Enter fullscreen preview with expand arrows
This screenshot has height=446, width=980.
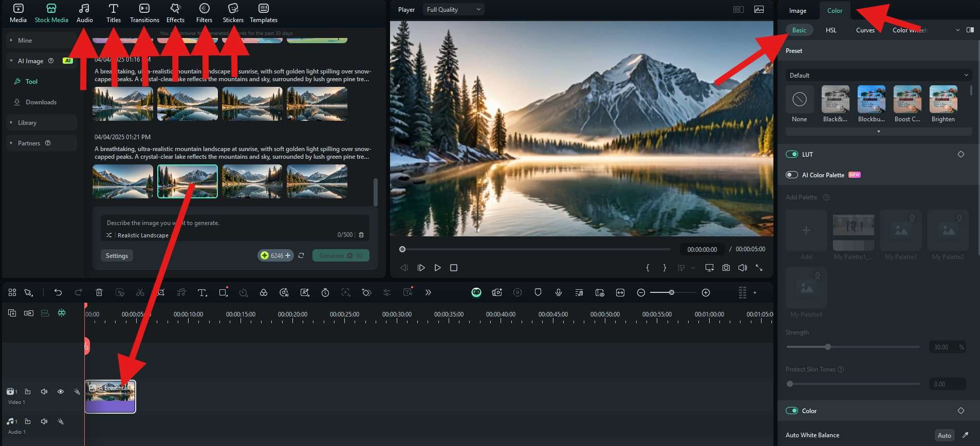point(759,268)
